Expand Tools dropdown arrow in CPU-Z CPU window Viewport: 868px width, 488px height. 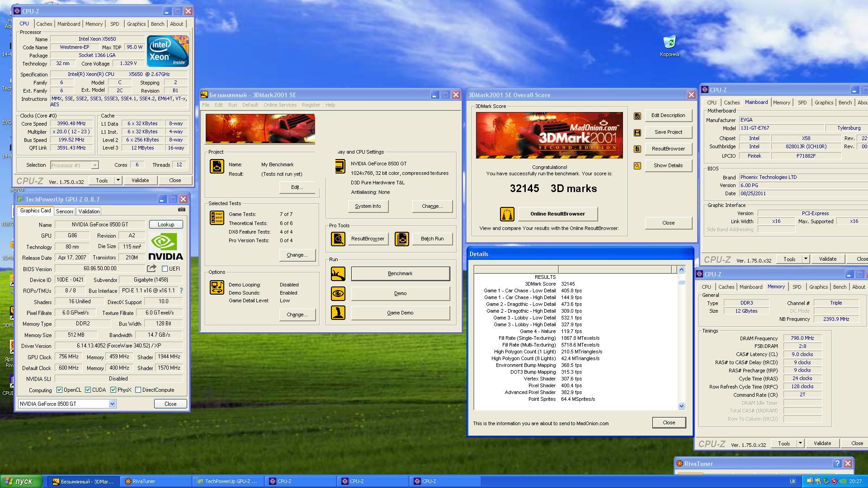click(x=118, y=180)
